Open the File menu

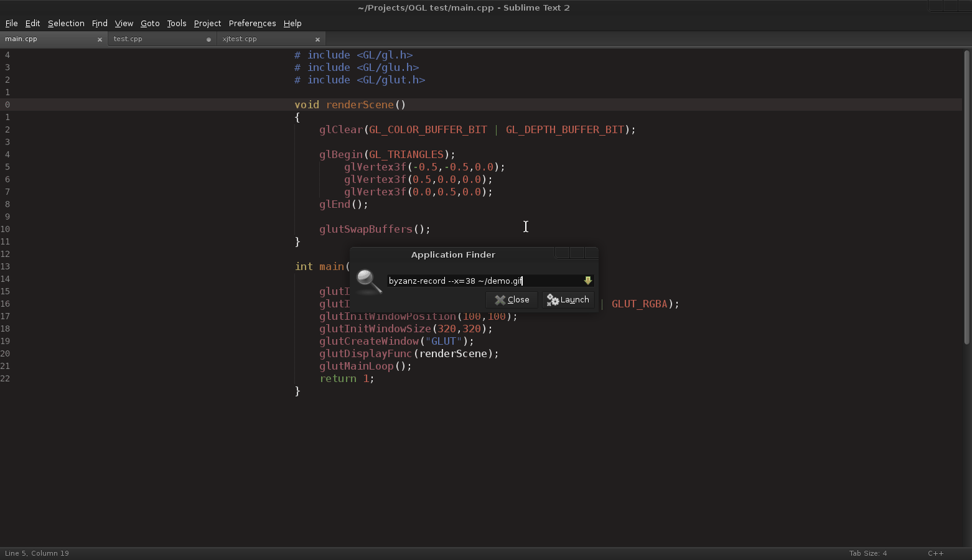coord(11,23)
